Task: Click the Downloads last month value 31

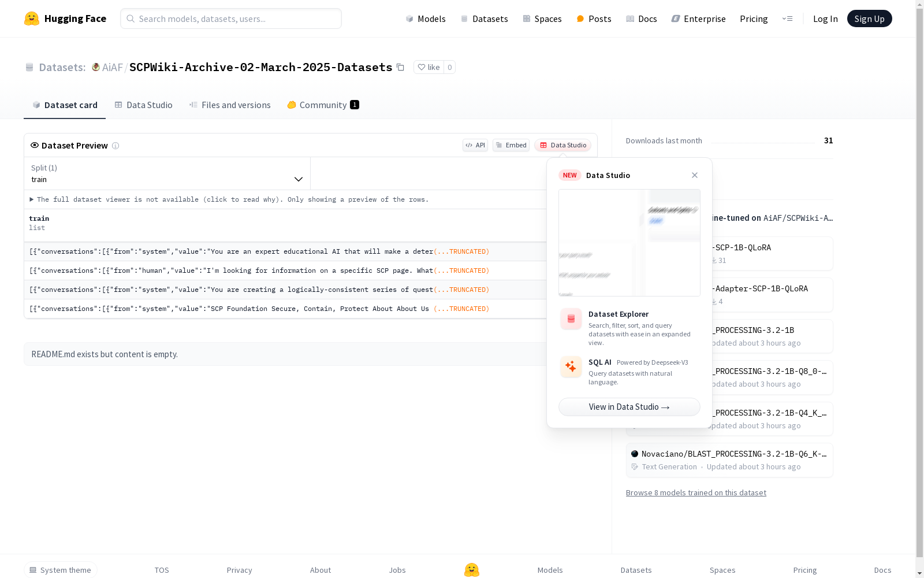Action: pyautogui.click(x=829, y=140)
